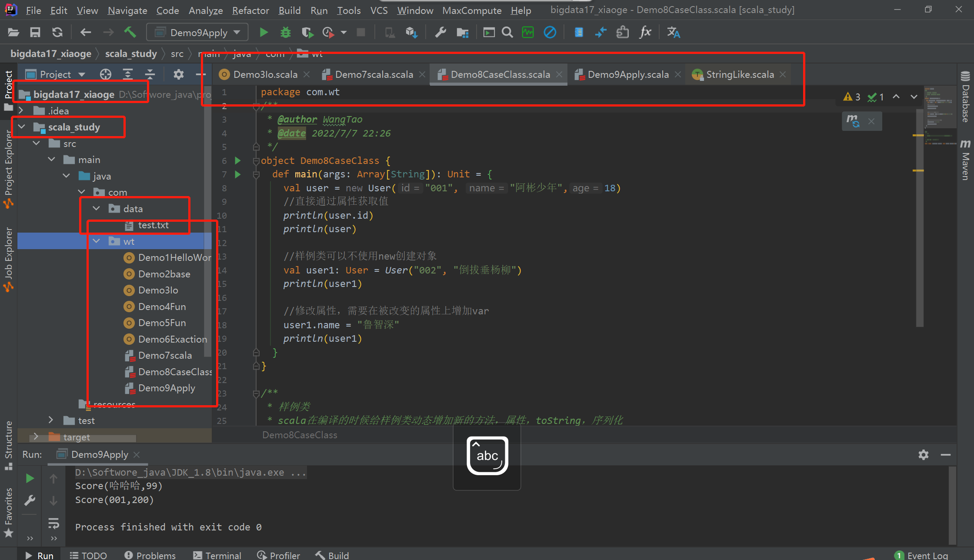
Task: Click the locate current file target icon
Action: [105, 74]
